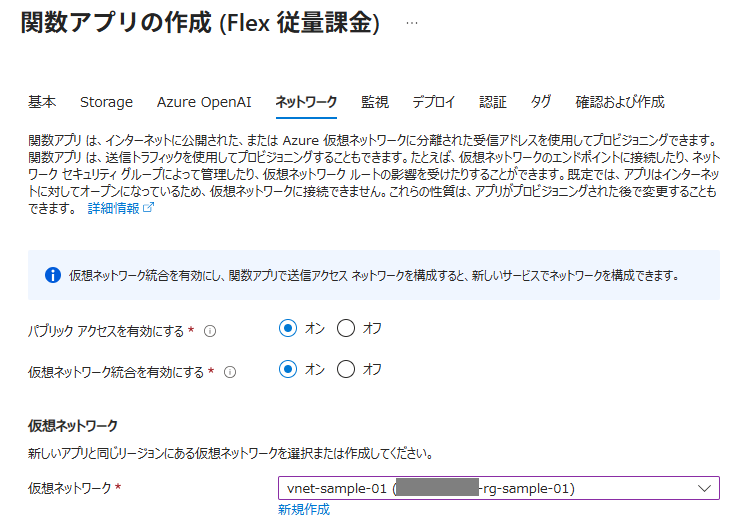Open the Azure OpenAI tab
Screen dimensions: 730x528
pos(204,102)
